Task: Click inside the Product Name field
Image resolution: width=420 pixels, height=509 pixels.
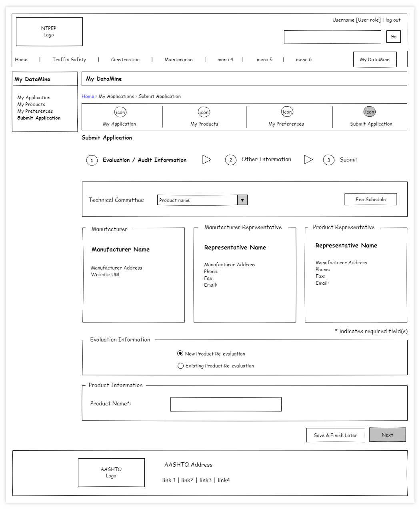Action: (x=226, y=404)
